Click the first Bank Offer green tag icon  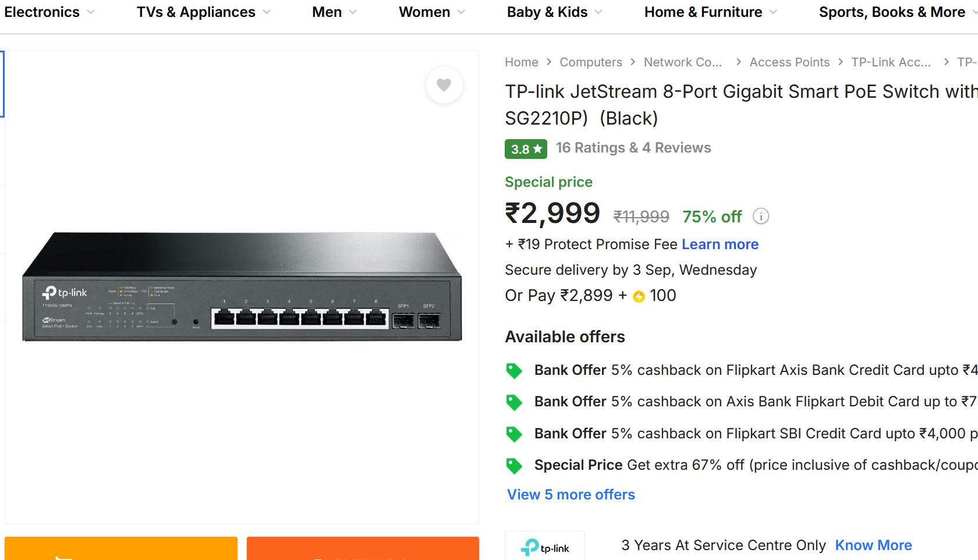[514, 371]
